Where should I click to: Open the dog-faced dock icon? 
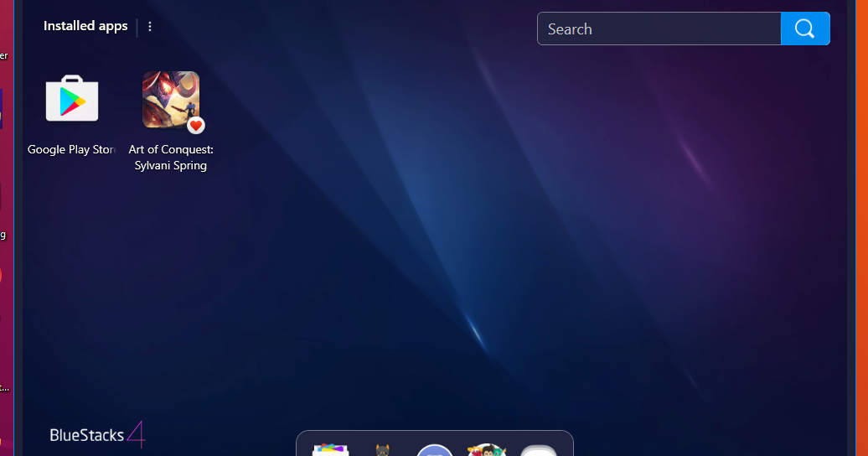(x=383, y=450)
